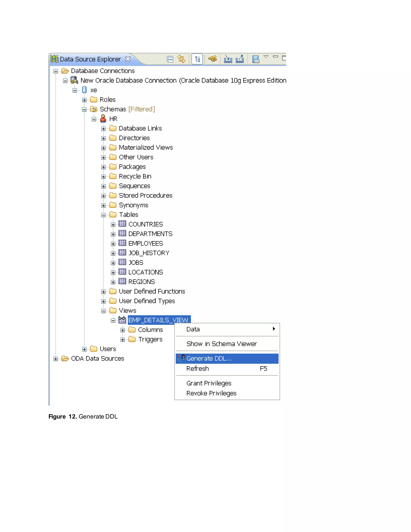Click the Recycle Bin folder icon
This screenshot has height=532, width=411.
click(x=113, y=176)
